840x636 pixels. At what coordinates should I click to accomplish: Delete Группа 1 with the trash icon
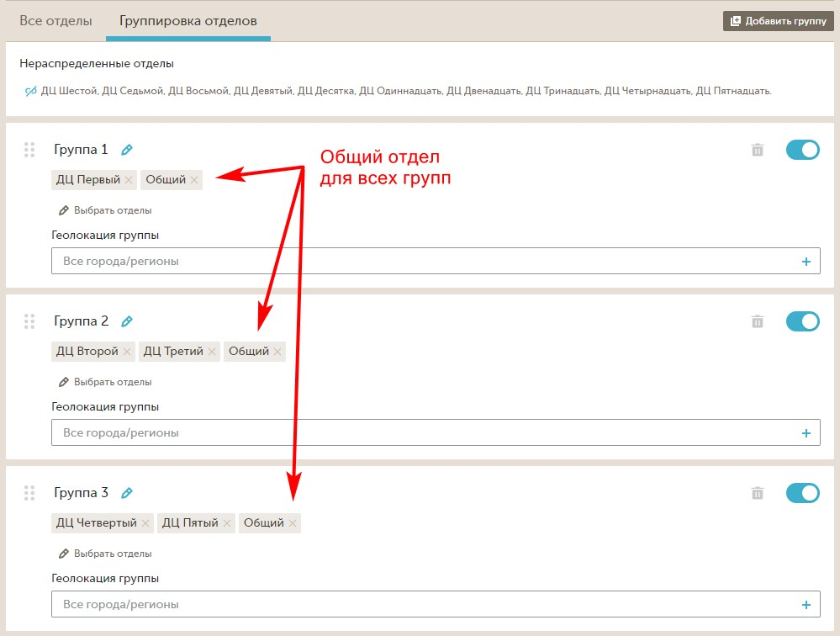coord(758,150)
